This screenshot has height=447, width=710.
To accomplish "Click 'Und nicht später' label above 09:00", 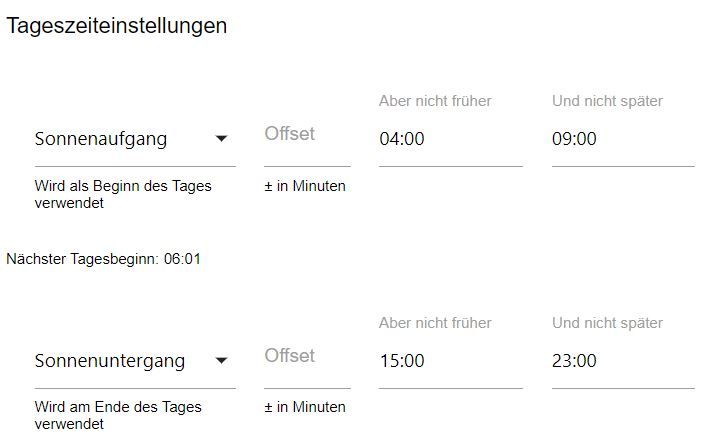I will [607, 101].
